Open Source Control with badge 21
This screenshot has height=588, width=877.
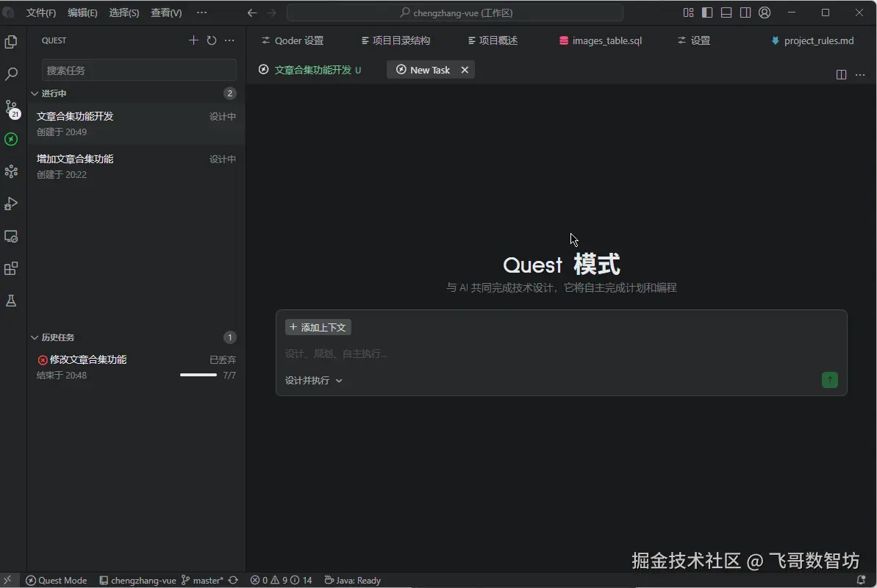[12, 108]
